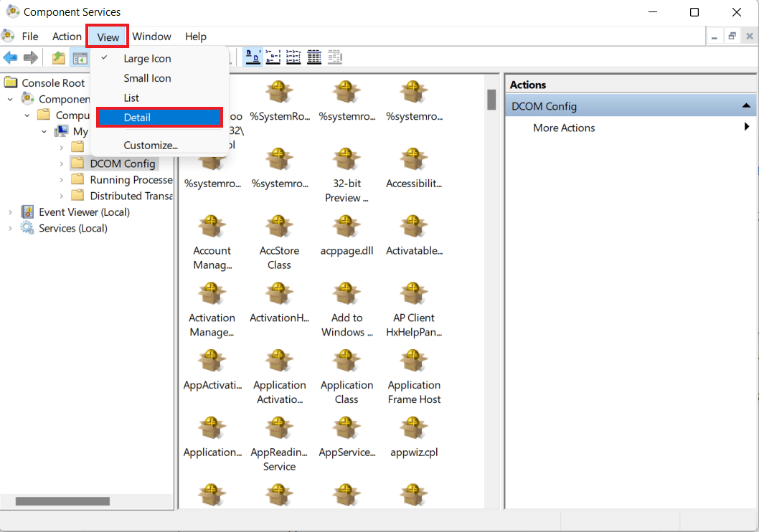The height and width of the screenshot is (532, 759).
Task: Go up one level via folder icon
Action: pyautogui.click(x=59, y=58)
